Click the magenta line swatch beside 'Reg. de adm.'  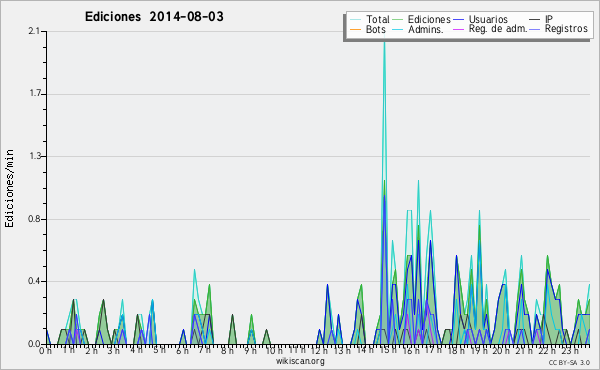(458, 29)
